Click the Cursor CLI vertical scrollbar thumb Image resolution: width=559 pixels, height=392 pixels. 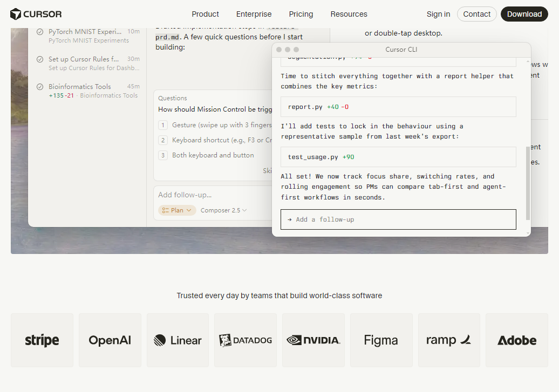coord(528,183)
